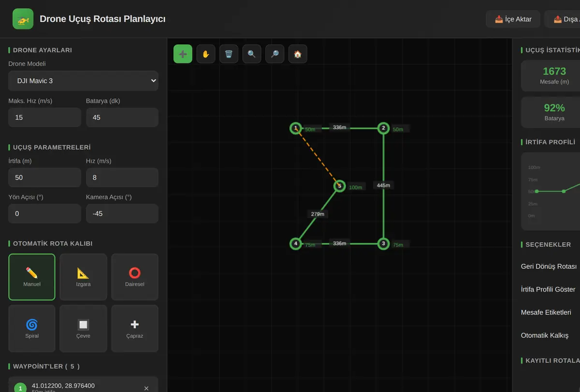Screen dimensions: 580x392
Task: Click the magnifier icon beside the home icon
Action: coord(275,54)
